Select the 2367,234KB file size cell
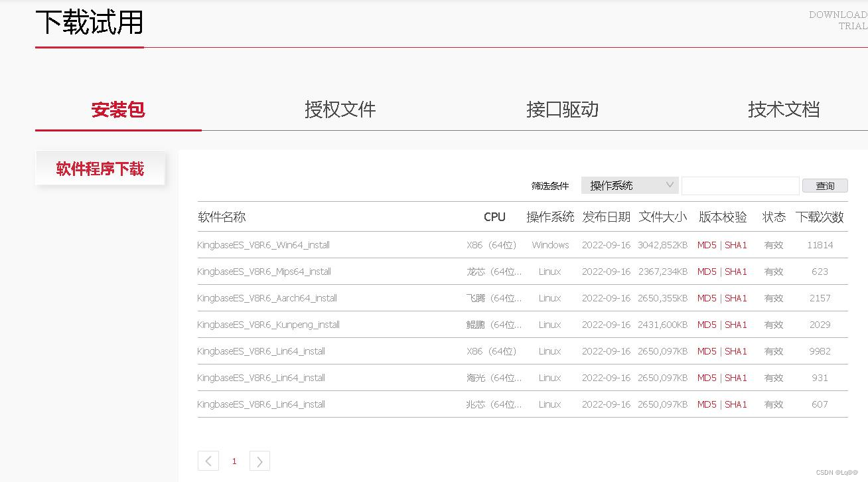 [x=662, y=272]
